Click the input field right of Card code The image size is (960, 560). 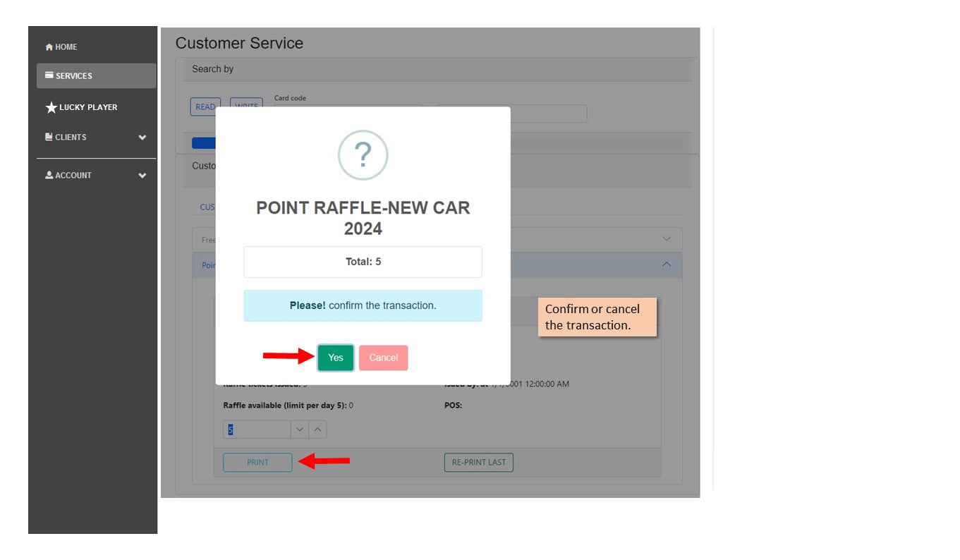coord(511,114)
